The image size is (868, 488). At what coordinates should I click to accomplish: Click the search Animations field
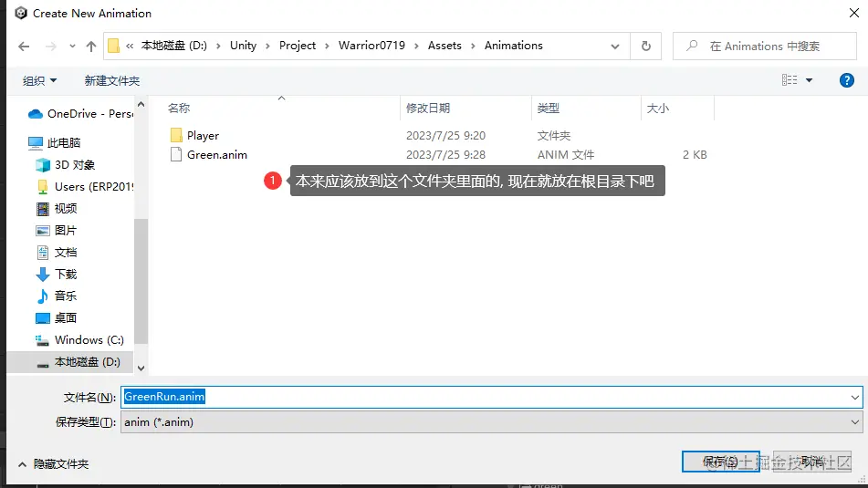(765, 46)
